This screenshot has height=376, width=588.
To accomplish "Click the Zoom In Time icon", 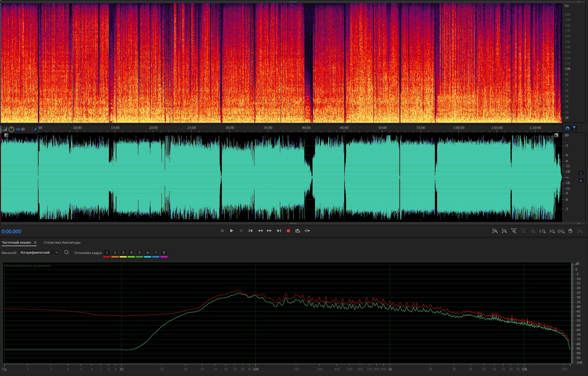I will click(514, 231).
